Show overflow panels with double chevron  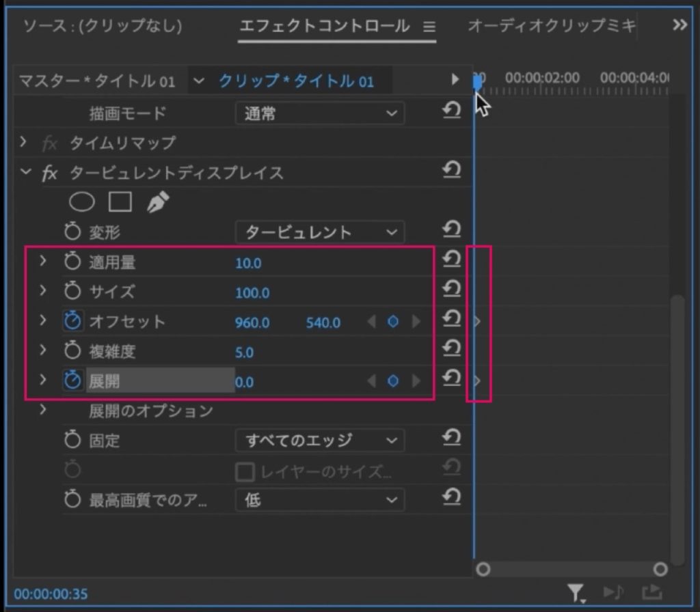[x=680, y=25]
